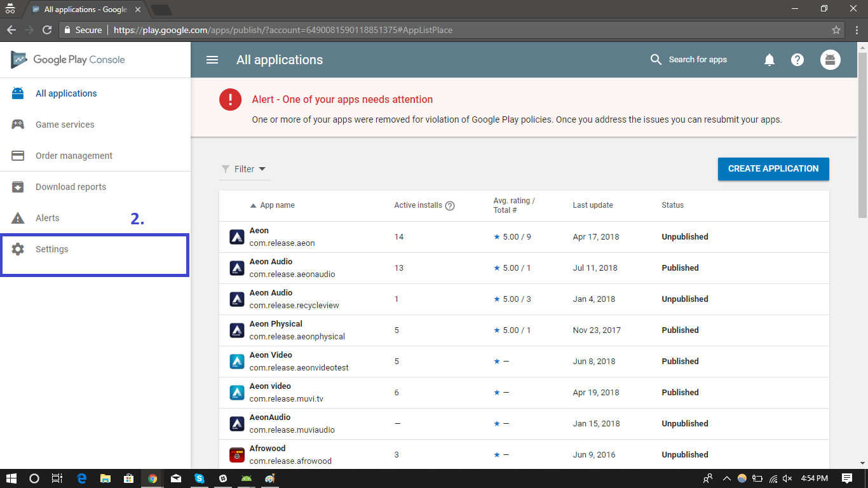This screenshot has width=868, height=488.
Task: Click the browser back arrow
Action: pos(11,30)
